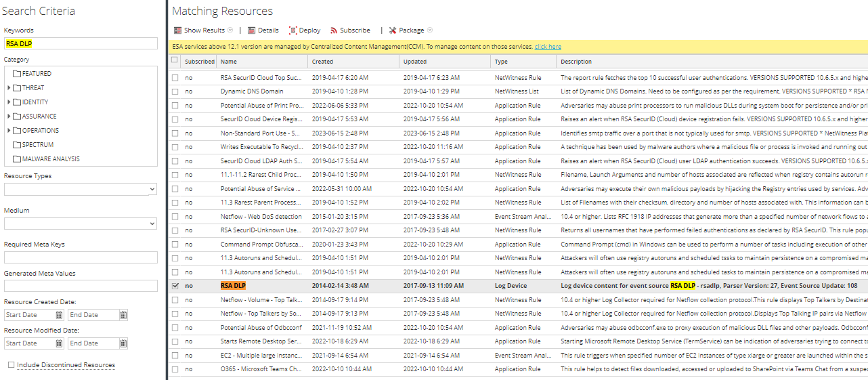This screenshot has height=380, width=868.
Task: Click the Package tools icon
Action: [393, 30]
